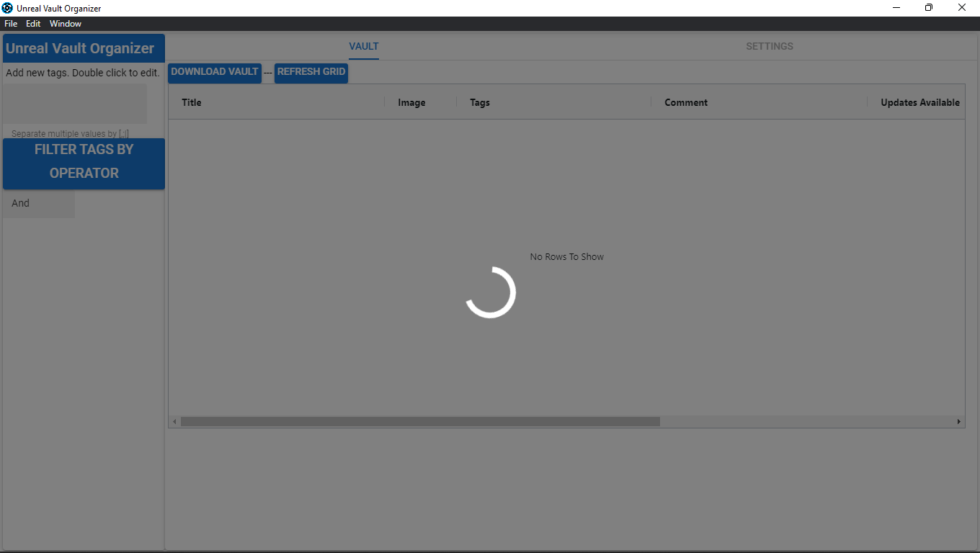Click the grid scroll right arrow
This screenshot has height=553, width=980.
pos(959,421)
